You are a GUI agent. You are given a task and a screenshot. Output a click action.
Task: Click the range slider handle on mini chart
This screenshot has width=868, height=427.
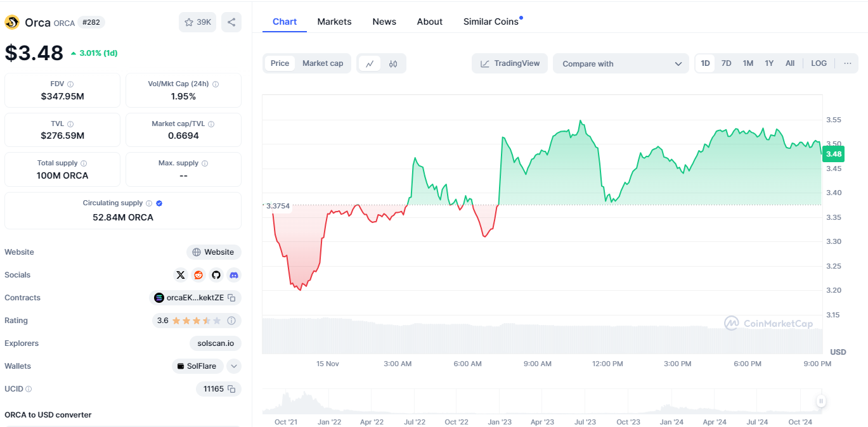821,401
